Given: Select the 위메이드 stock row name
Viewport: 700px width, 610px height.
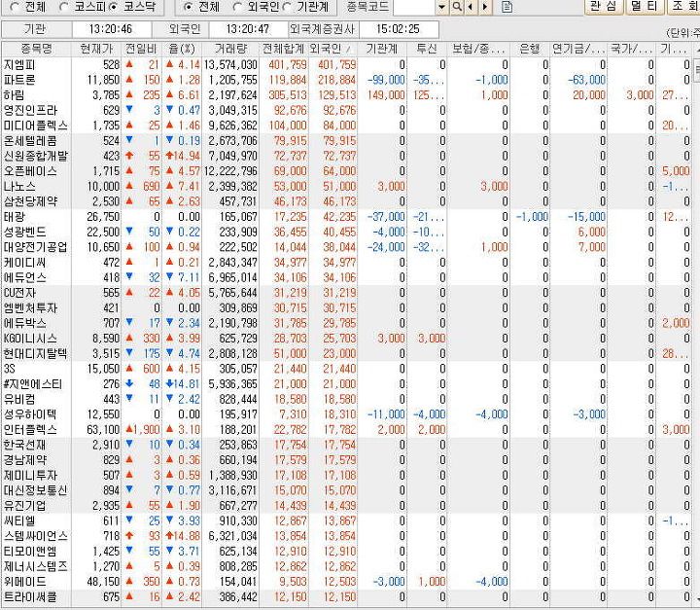Looking at the screenshot, I should click(x=25, y=582).
